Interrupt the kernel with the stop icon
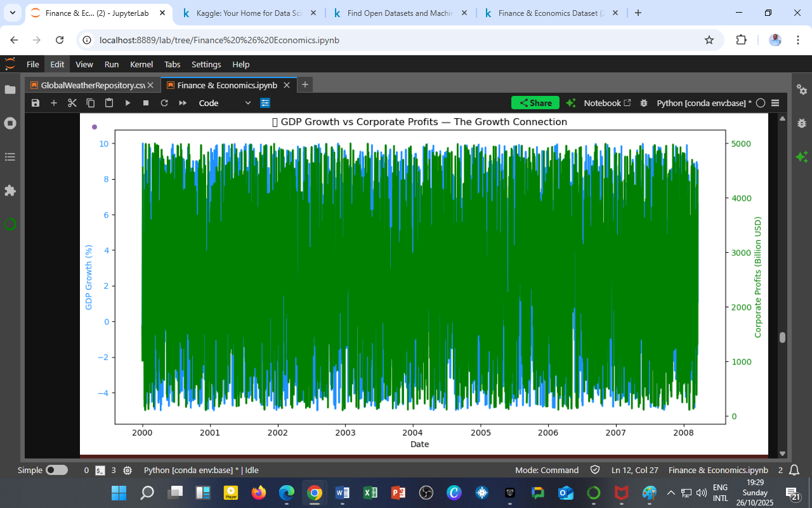The image size is (812, 508). click(146, 103)
